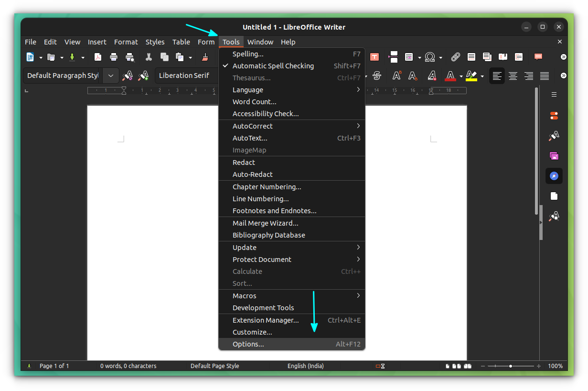Image resolution: width=588 pixels, height=391 pixels.
Task: Expand the Language submenu
Action: 292,90
